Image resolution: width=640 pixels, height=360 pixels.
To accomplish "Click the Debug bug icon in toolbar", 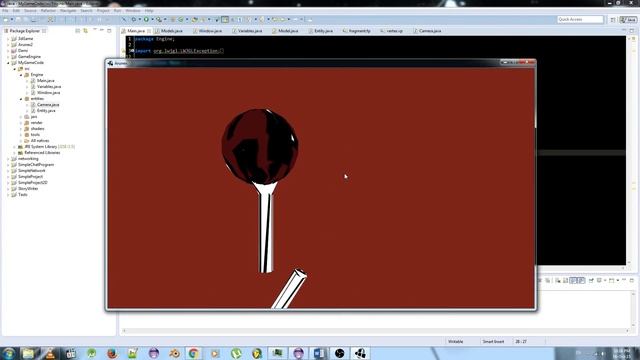I will (x=133, y=19).
